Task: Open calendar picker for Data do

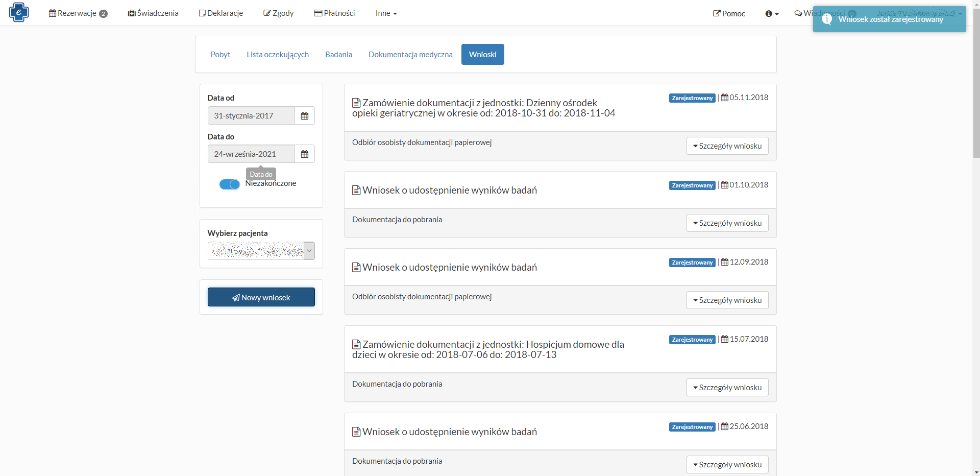Action: click(304, 154)
